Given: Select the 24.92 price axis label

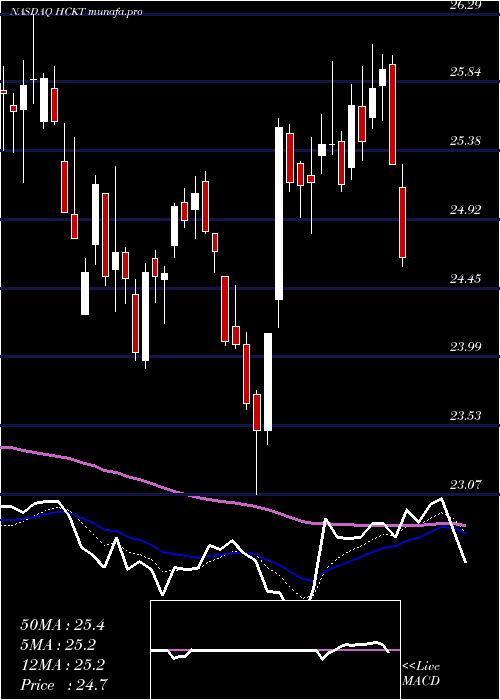Looking at the screenshot, I should [x=466, y=210].
